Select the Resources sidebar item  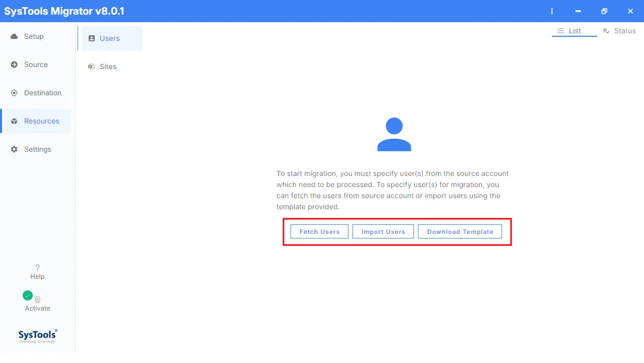click(x=35, y=121)
